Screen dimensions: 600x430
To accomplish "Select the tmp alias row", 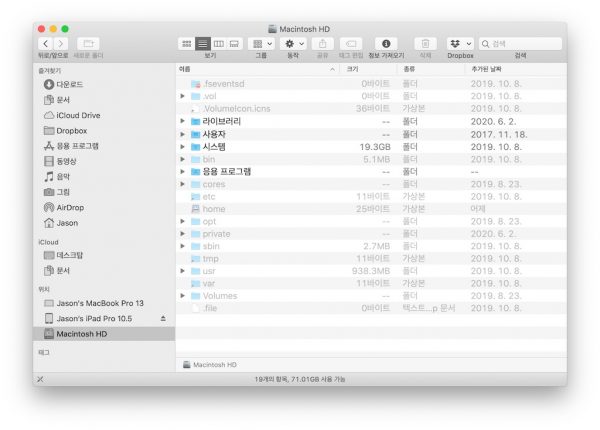I will [x=371, y=259].
